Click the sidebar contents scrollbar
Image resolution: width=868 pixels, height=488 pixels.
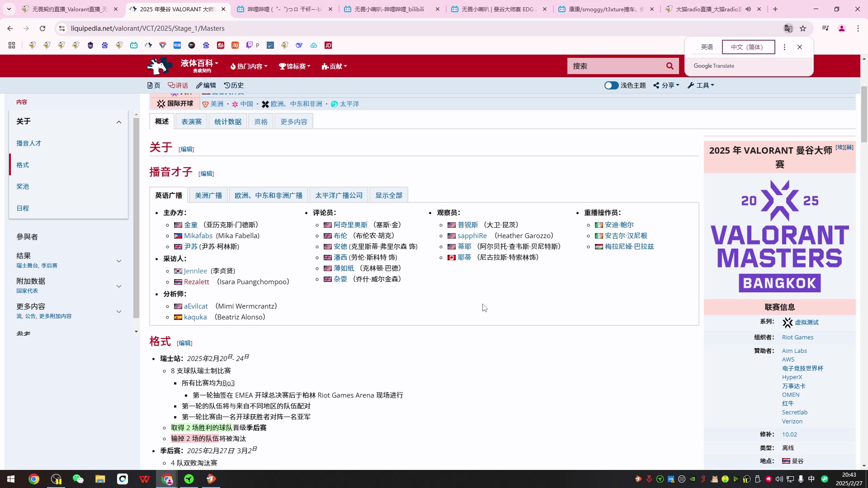[x=136, y=218]
